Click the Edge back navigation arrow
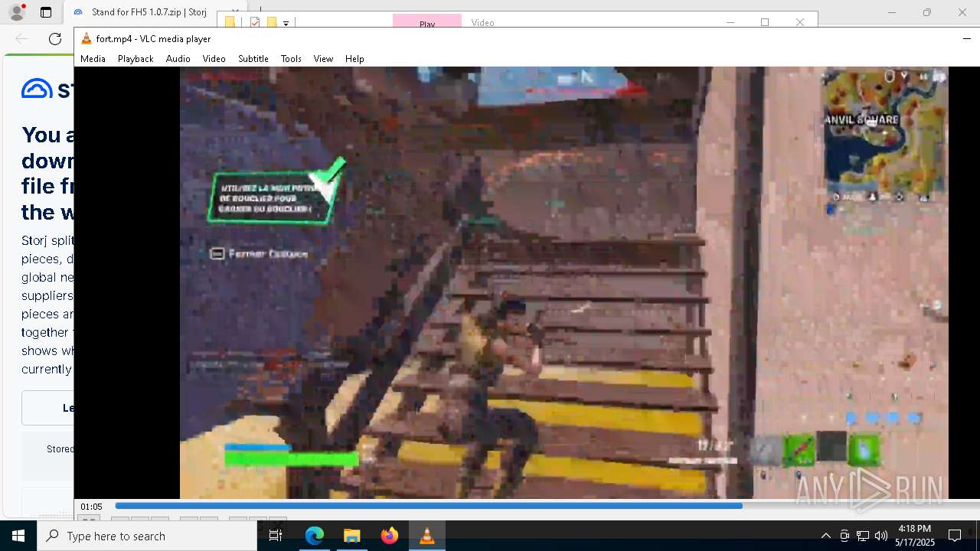The height and width of the screenshot is (551, 980). (21, 39)
